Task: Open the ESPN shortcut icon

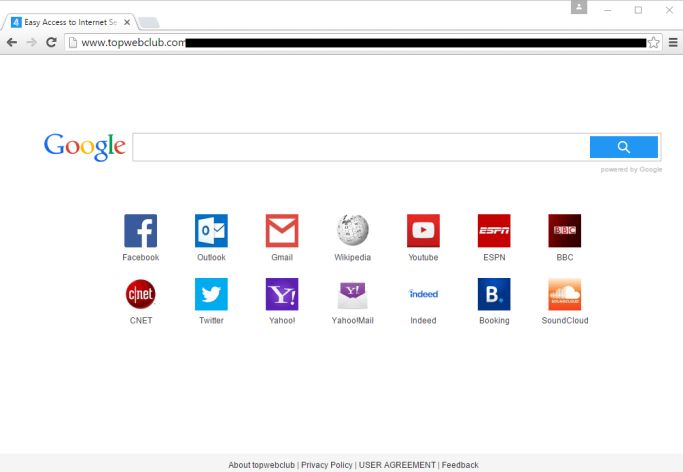Action: (x=494, y=230)
